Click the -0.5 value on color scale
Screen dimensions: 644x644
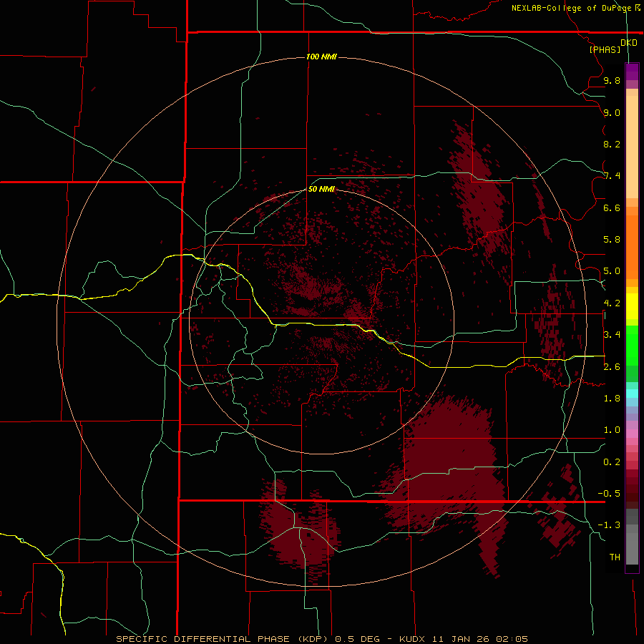pyautogui.click(x=609, y=494)
